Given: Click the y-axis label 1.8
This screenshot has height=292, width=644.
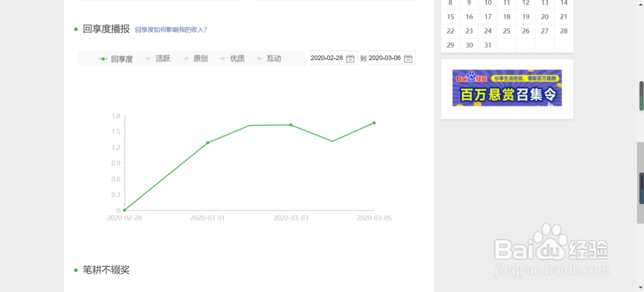Looking at the screenshot, I should pyautogui.click(x=116, y=116).
